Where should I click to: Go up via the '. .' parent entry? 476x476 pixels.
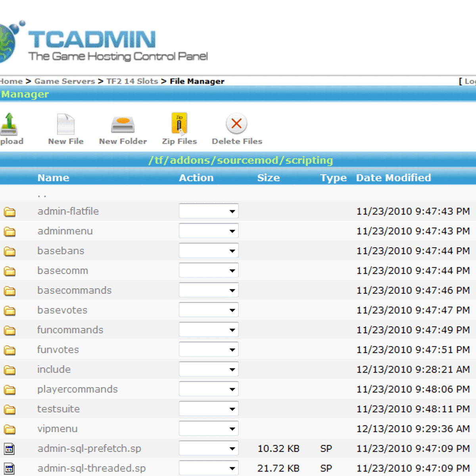click(x=42, y=196)
